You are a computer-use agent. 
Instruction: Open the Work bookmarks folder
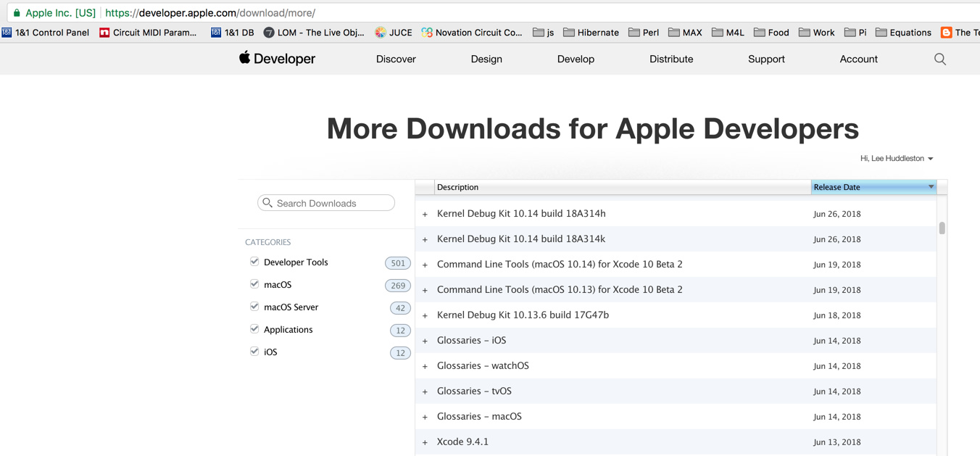(816, 33)
